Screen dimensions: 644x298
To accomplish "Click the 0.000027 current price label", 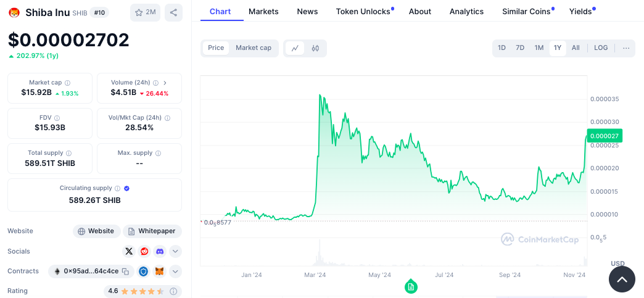I will coord(605,136).
